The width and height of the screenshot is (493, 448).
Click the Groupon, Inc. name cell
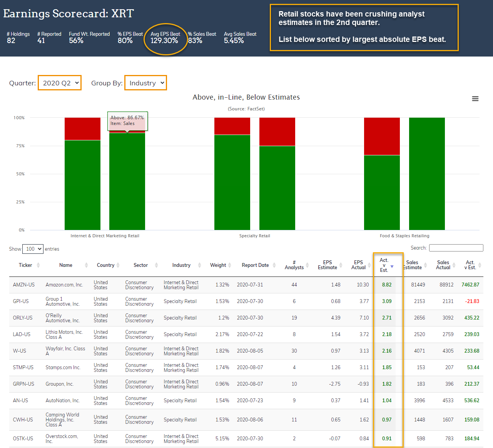coord(60,384)
